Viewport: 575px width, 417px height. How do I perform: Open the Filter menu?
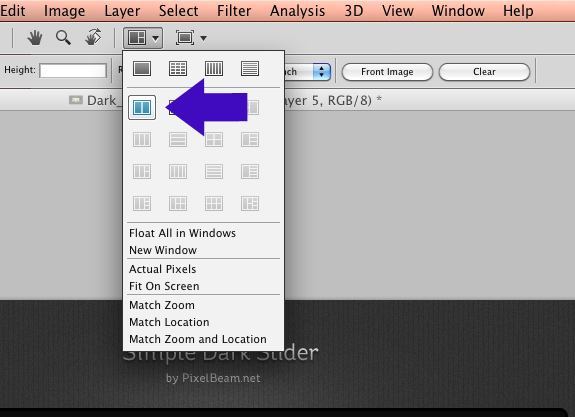234,11
